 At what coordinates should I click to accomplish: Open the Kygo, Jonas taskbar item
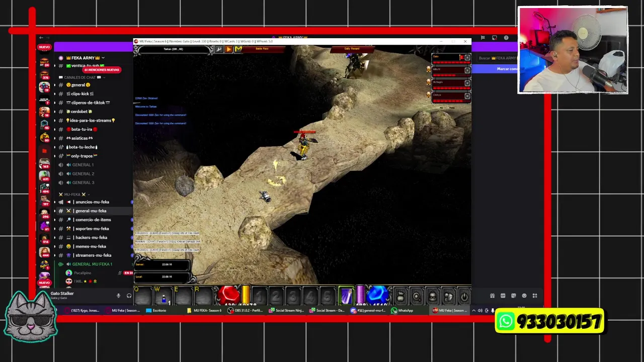point(82,310)
